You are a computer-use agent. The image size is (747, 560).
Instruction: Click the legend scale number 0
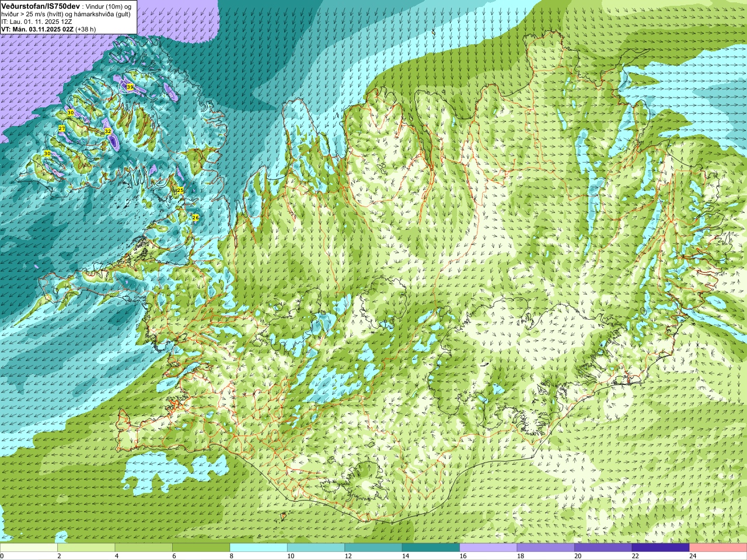[x=2, y=556]
